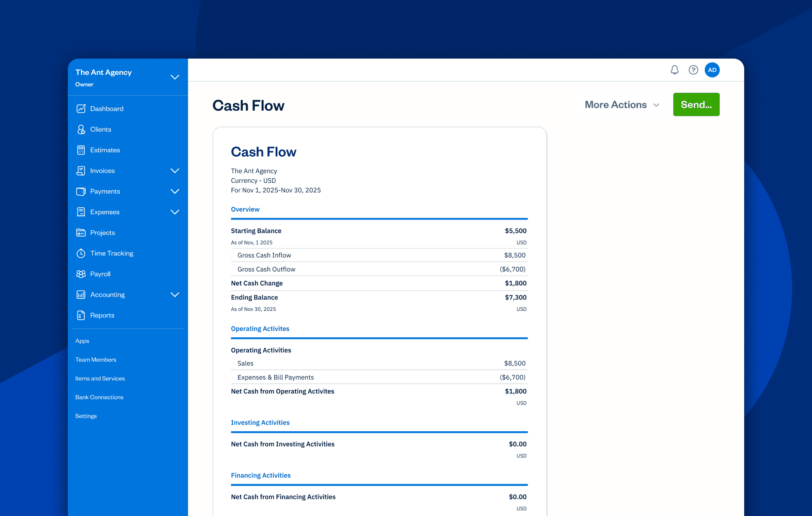
Task: Expand the Payments submenu
Action: click(x=175, y=192)
